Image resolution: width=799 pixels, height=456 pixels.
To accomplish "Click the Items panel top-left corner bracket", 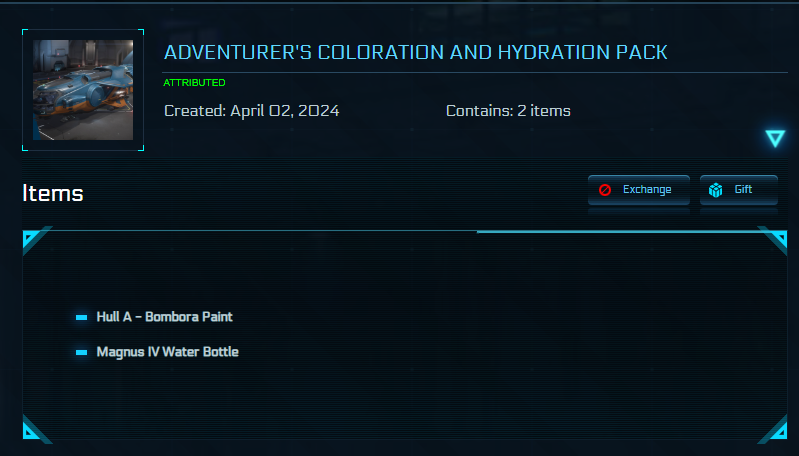I will click(34, 239).
